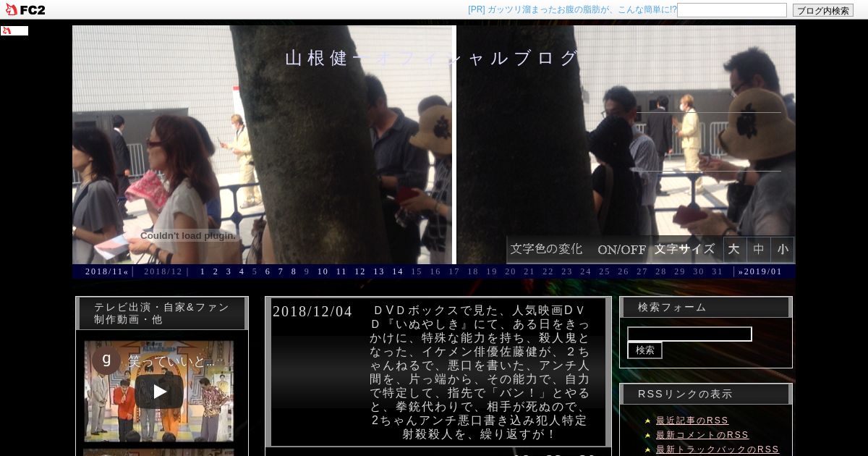Click the small FC2 badge below the logo
Image resolution: width=868 pixels, height=456 pixels.
click(x=14, y=30)
